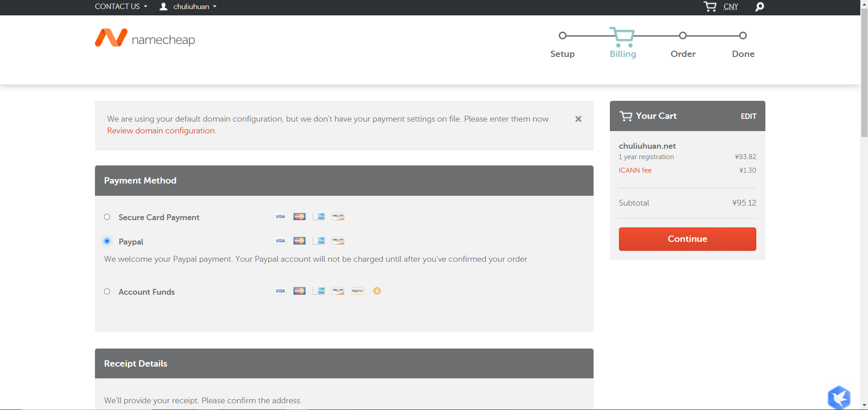Screen dimensions: 868x410
Task: Click the scrollbar down arrow
Action: click(864, 405)
